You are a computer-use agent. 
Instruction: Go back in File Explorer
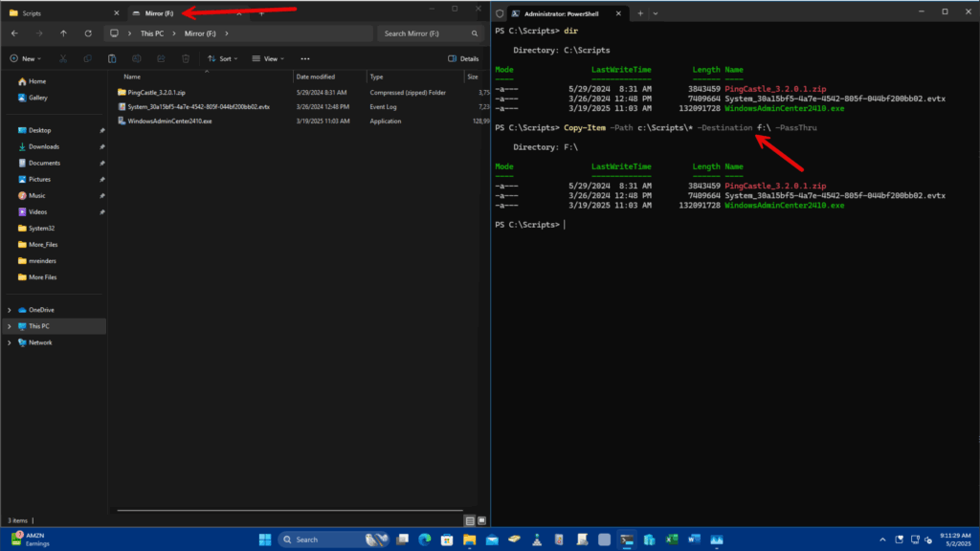click(15, 33)
